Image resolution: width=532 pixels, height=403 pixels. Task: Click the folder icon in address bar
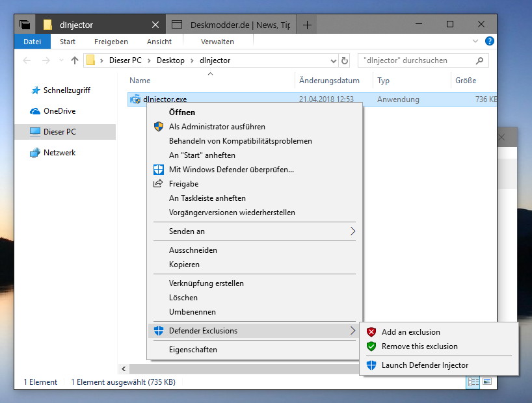pyautogui.click(x=90, y=60)
